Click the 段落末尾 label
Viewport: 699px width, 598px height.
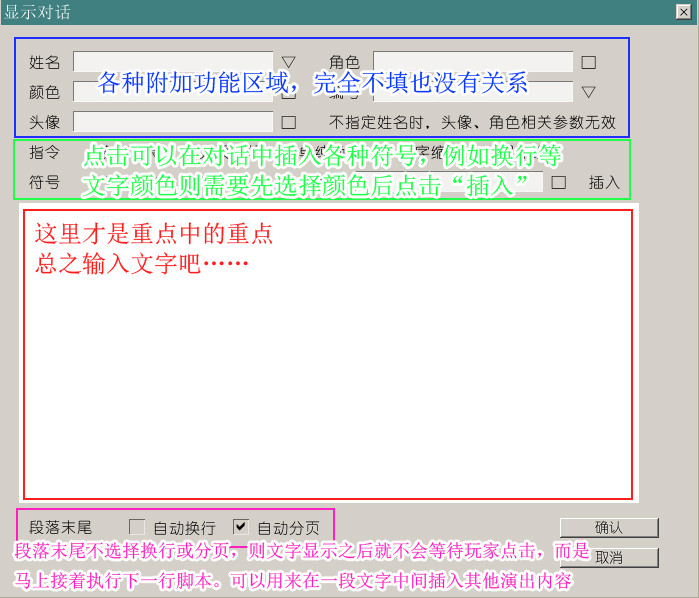point(60,528)
